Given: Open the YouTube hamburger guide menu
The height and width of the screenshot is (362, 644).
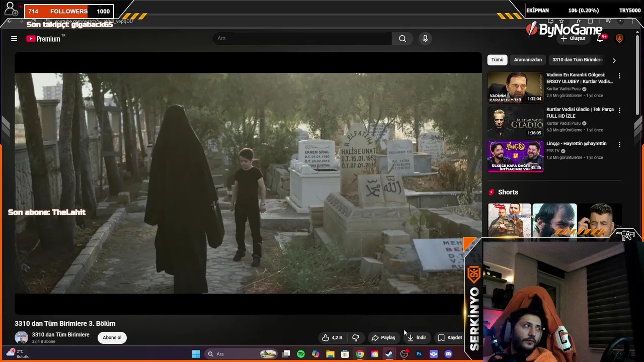Looking at the screenshot, I should (14, 39).
